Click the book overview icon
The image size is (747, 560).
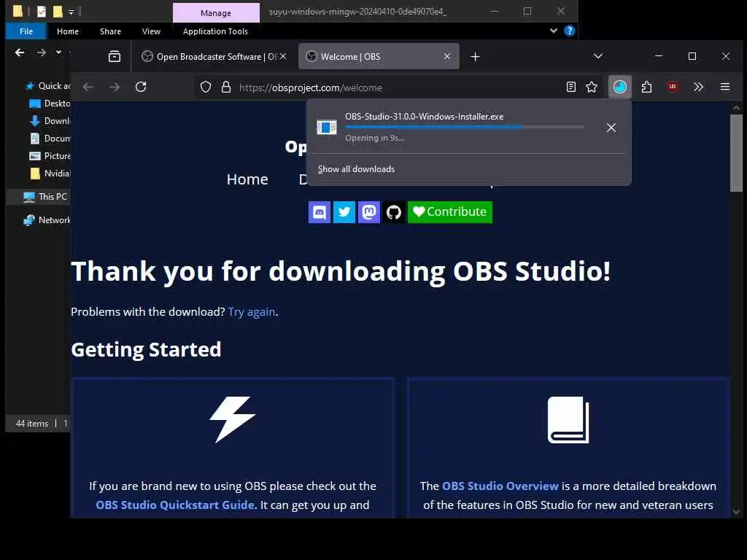568,419
